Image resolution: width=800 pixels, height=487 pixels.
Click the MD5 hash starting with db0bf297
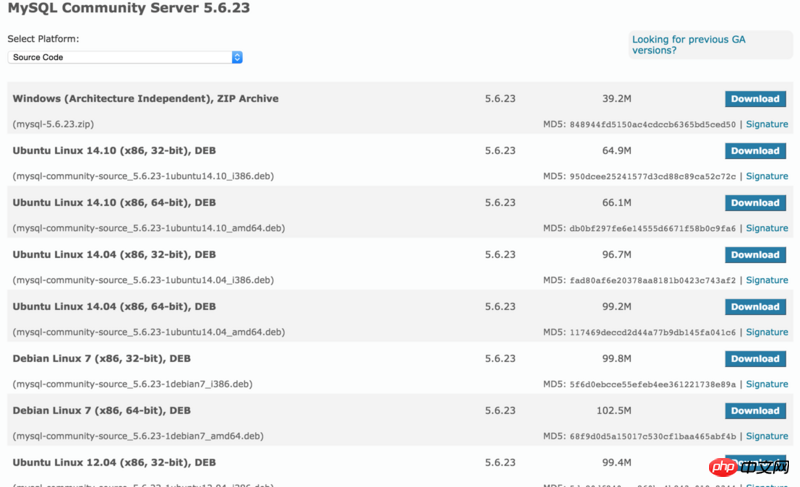(x=653, y=229)
